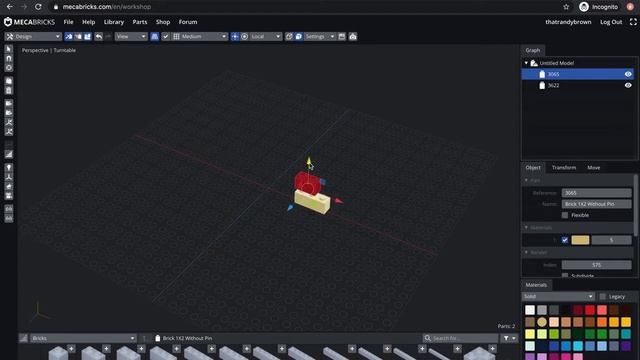Click the Name field Brick 1X2 Without Pin
Viewport: 640px width, 360px height.
[596, 204]
